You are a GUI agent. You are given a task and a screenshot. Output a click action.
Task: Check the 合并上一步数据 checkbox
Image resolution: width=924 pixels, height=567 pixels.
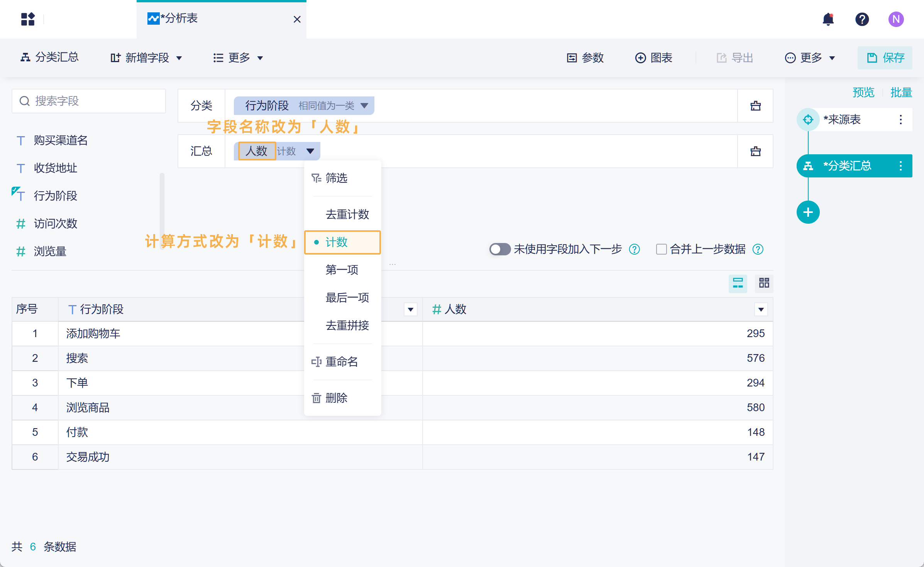tap(661, 249)
